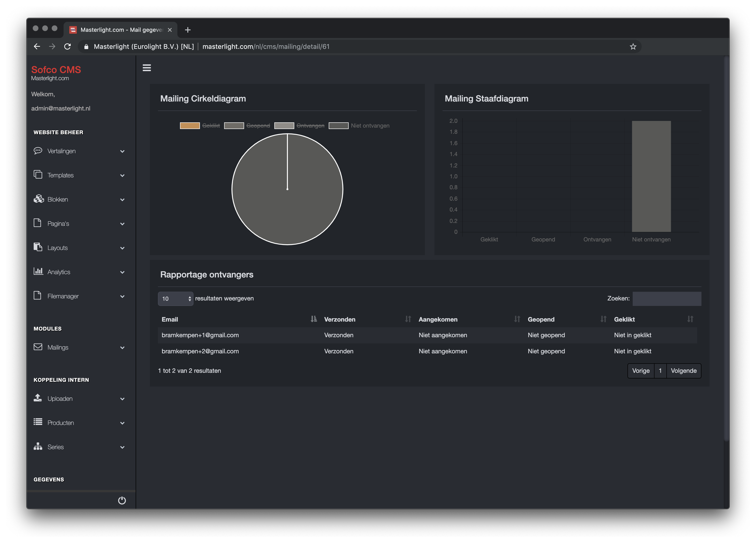Screen dimensions: 756x544
Task: Click the browser reload icon
Action: [68, 47]
